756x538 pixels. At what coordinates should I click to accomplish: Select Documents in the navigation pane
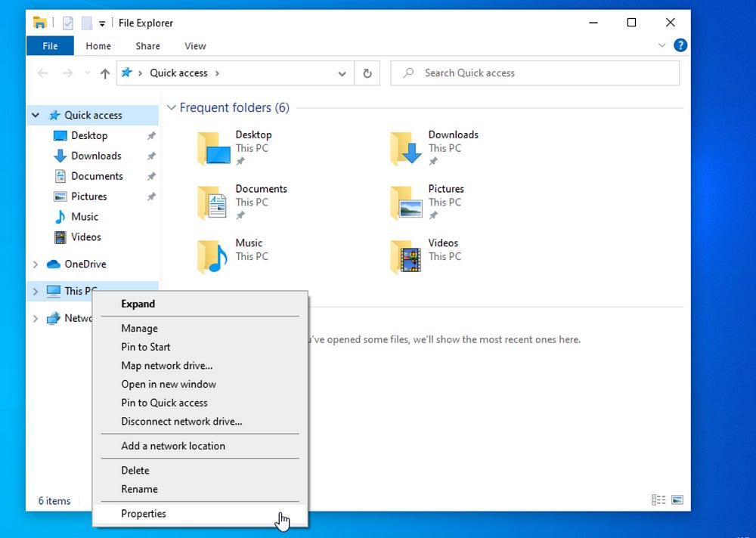[97, 176]
